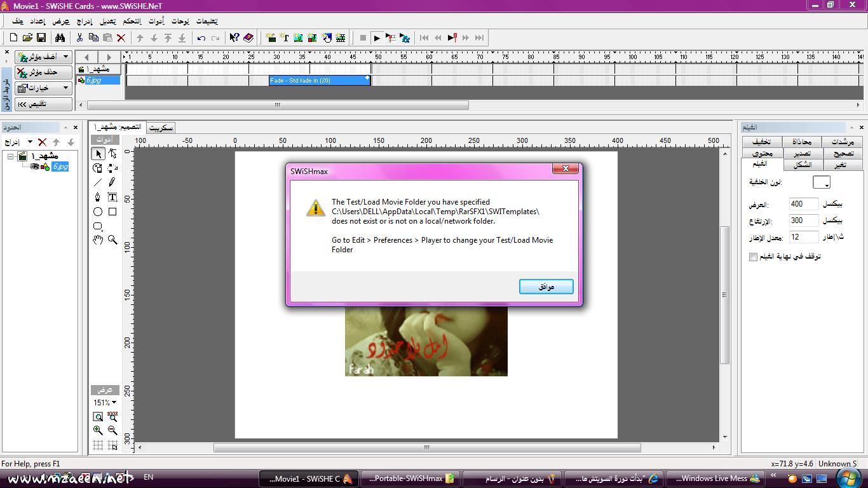Open the 'أضف مؤثر' add effect dropdown
This screenshot has height=488, width=868.
43,57
